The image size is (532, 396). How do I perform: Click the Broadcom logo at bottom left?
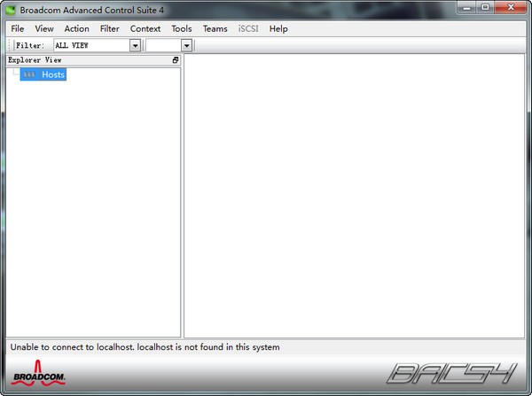(38, 373)
